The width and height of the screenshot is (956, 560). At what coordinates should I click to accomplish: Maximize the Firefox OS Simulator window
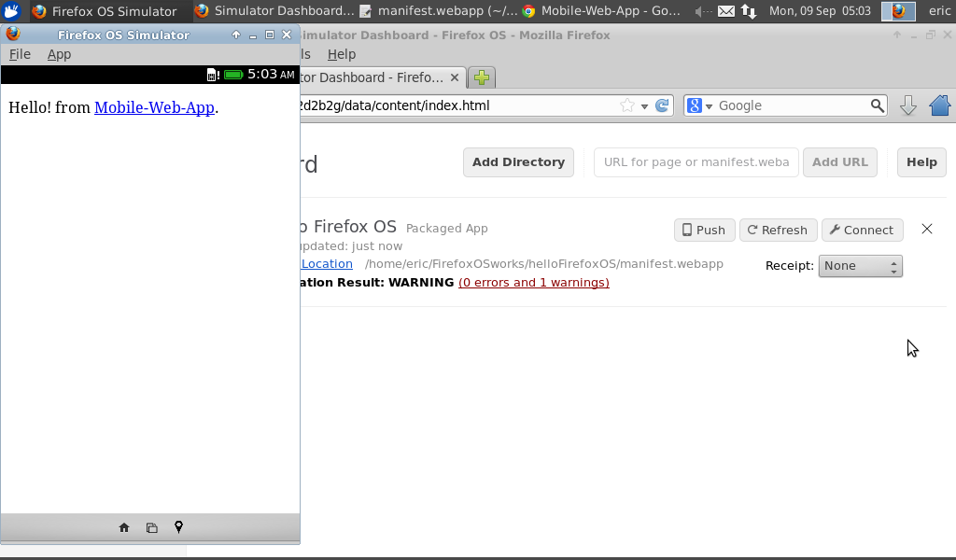tap(270, 35)
